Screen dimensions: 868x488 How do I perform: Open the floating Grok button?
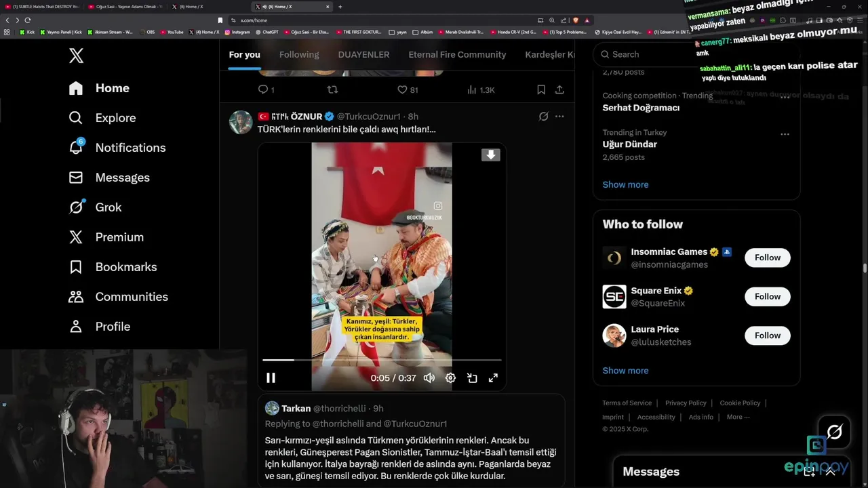[834, 432]
